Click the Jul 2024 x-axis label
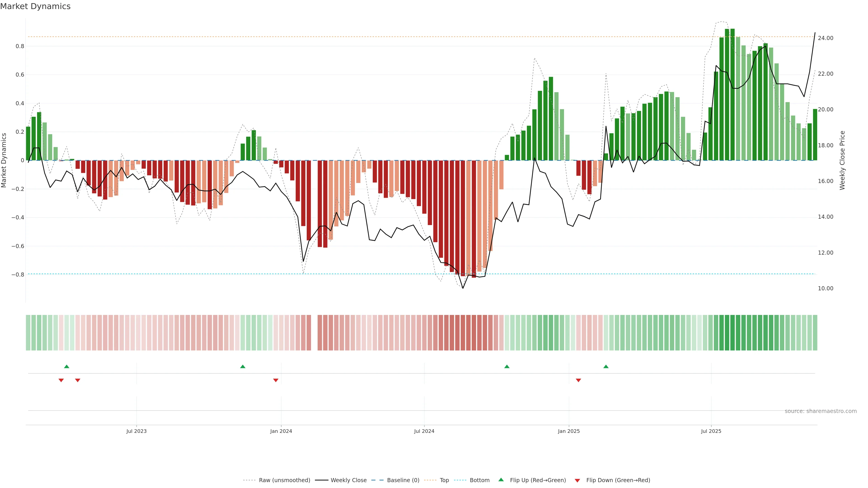The width and height of the screenshot is (868, 488). (424, 431)
